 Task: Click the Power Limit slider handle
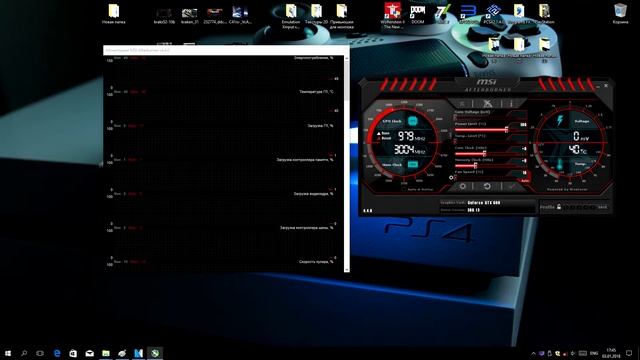[x=507, y=129]
